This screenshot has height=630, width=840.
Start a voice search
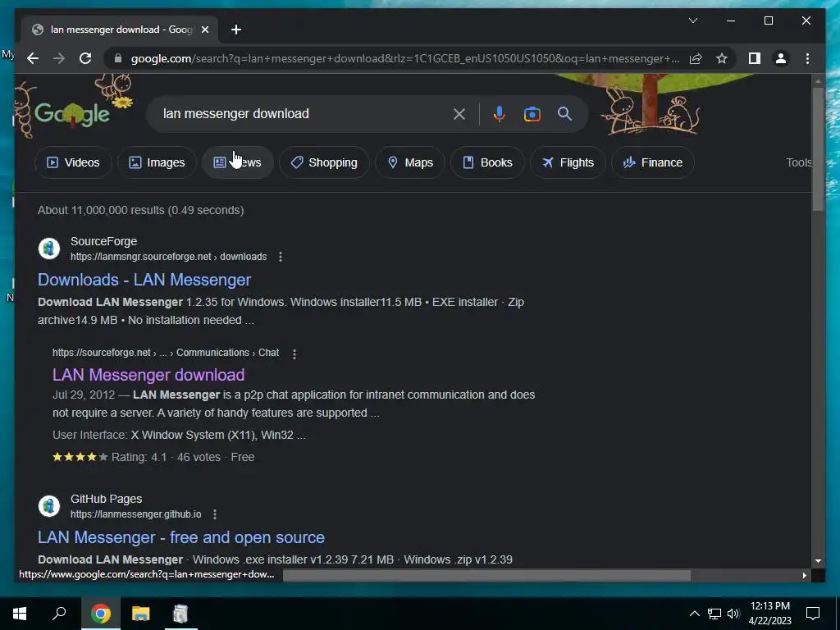click(500, 113)
